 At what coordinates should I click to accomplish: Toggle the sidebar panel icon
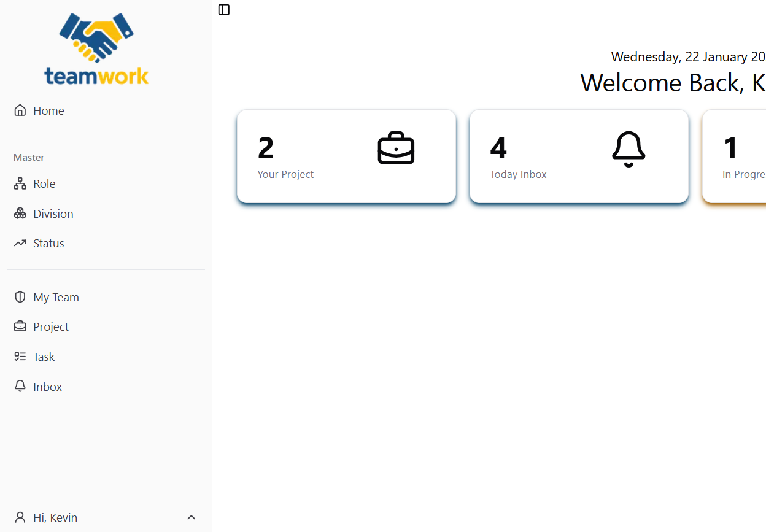click(x=224, y=10)
